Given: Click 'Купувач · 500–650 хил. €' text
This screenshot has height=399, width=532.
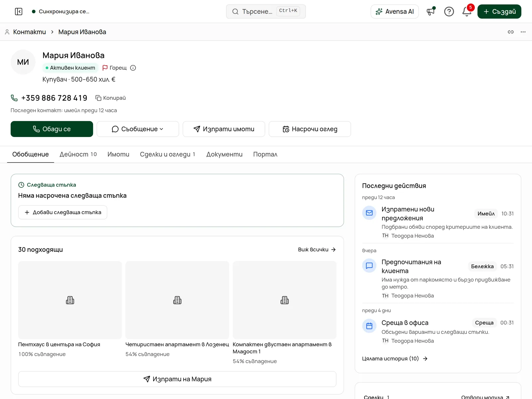Looking at the screenshot, I should click(79, 79).
